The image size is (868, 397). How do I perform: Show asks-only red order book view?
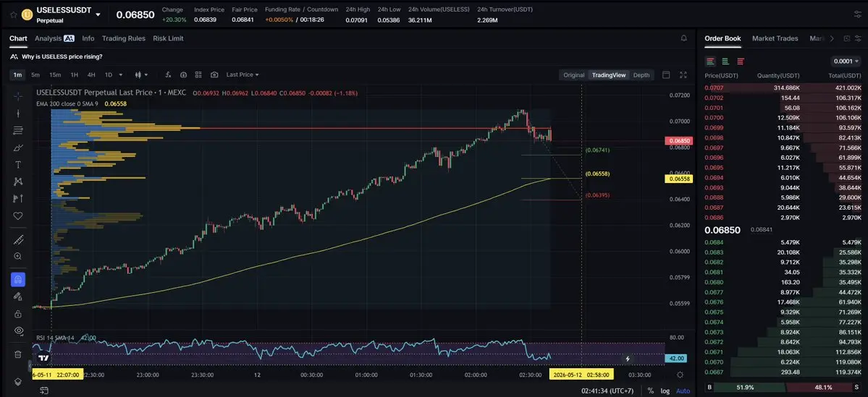coord(740,61)
